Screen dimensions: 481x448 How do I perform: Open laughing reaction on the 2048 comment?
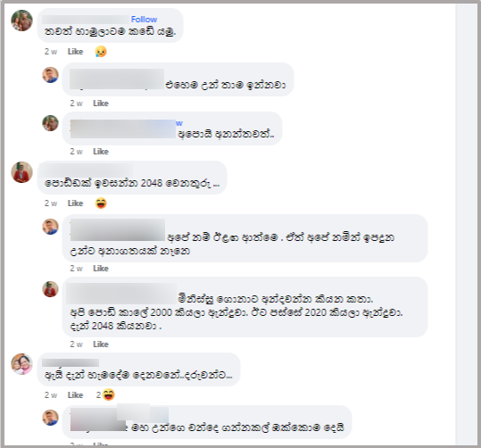[101, 203]
